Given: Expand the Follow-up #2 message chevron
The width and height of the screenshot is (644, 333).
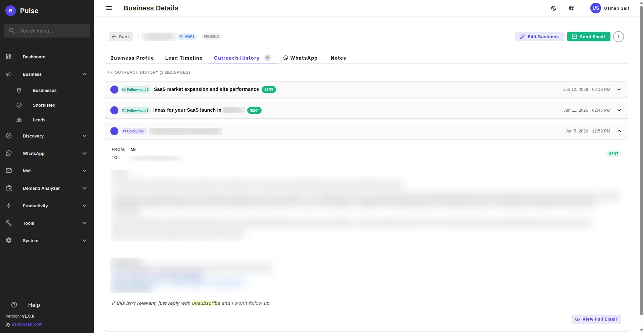Looking at the screenshot, I should [619, 90].
